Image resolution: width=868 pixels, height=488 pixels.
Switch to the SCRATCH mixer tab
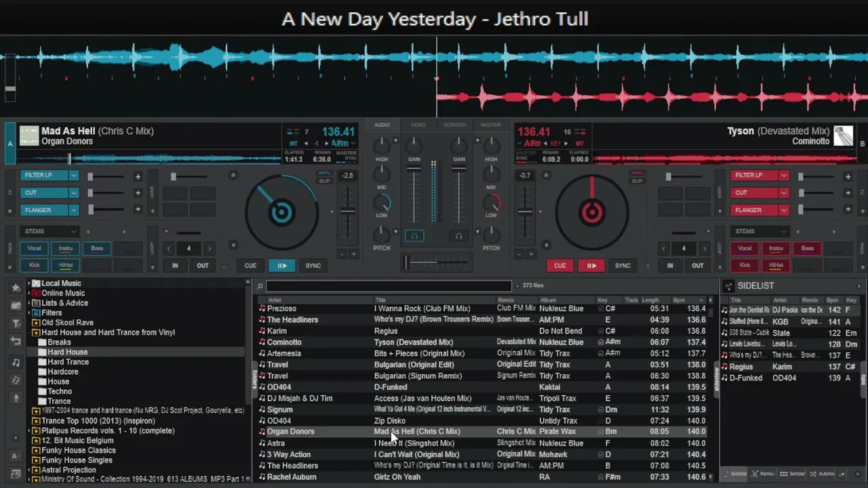[x=455, y=125]
